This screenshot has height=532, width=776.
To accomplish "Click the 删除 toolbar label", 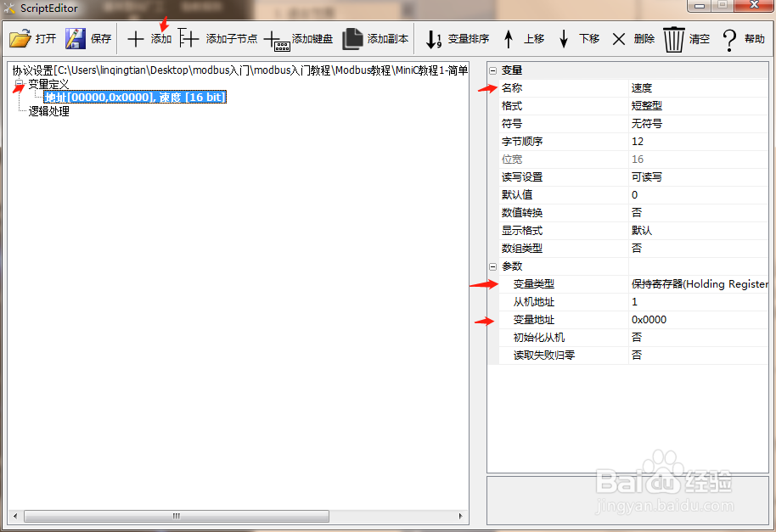I will point(644,38).
